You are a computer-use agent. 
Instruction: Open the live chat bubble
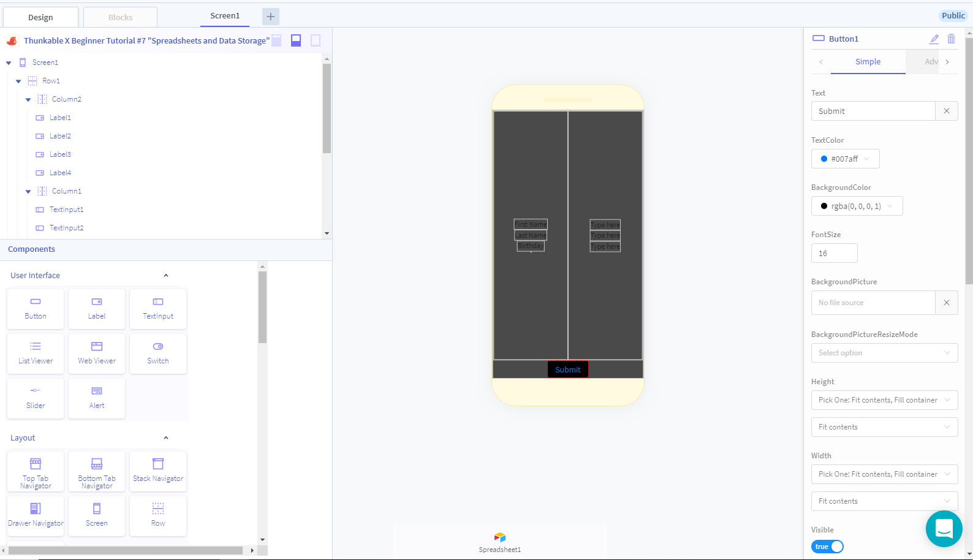coord(944,529)
